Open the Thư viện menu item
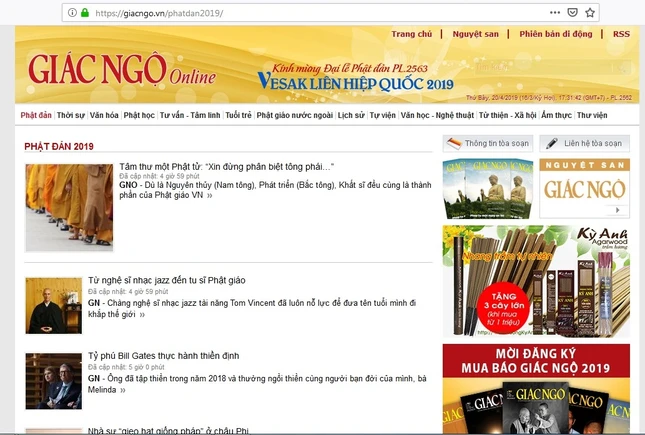Viewport: 645px width, 435px height. point(619,116)
